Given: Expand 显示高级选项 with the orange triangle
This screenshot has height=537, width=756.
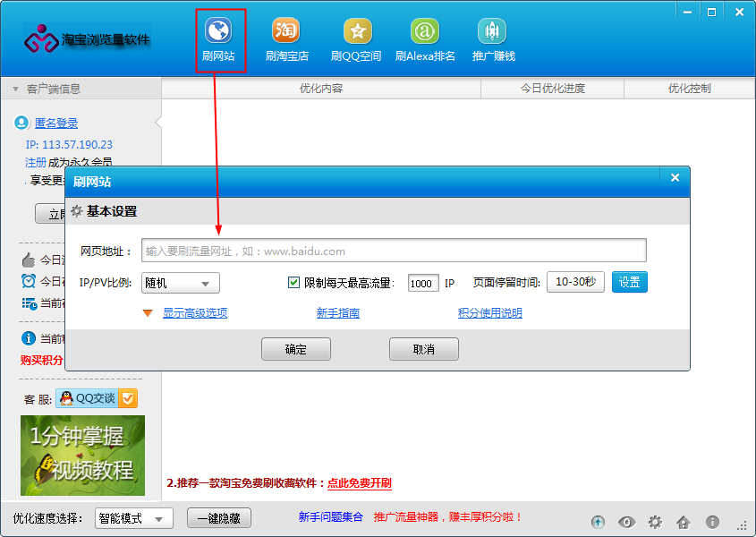Looking at the screenshot, I should [x=148, y=313].
